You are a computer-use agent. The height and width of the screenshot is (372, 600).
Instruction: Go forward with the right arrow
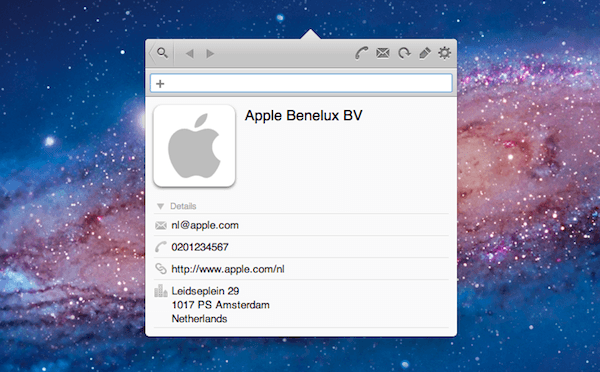click(210, 54)
